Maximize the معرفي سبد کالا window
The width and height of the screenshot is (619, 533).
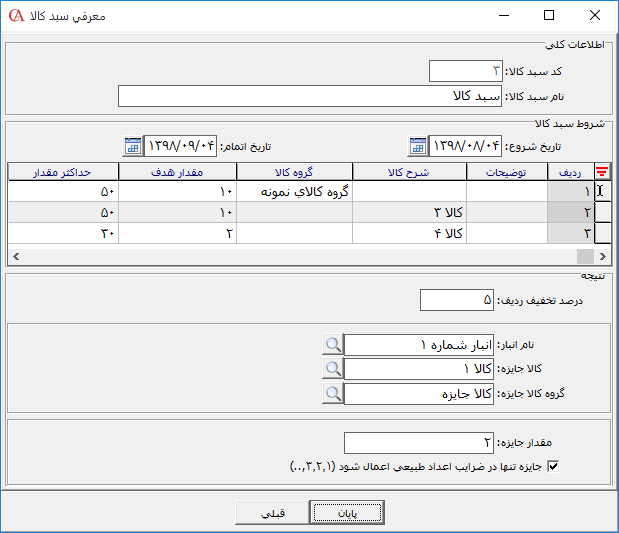point(549,15)
